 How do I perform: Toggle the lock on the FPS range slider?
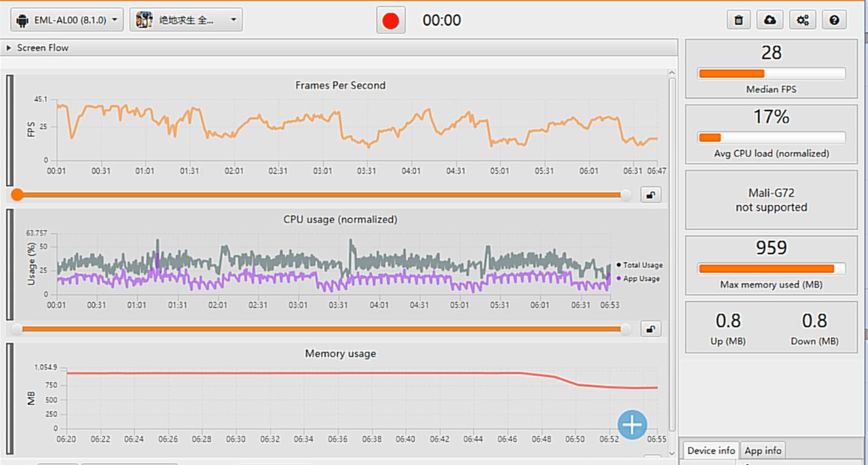651,195
